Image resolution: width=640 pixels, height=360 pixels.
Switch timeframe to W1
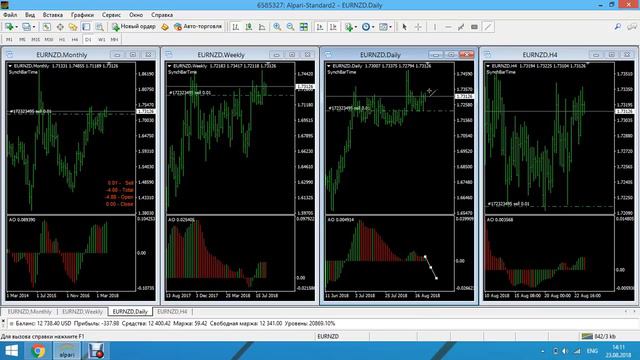[x=101, y=40]
